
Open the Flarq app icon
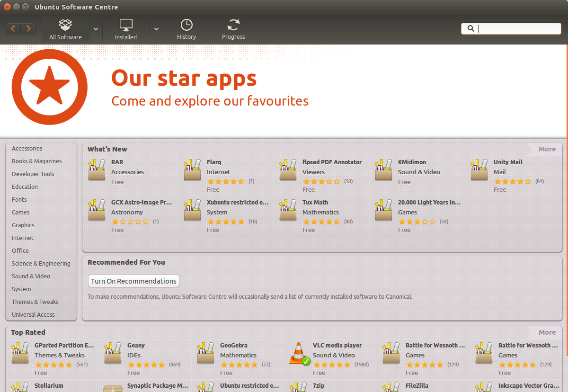point(193,170)
